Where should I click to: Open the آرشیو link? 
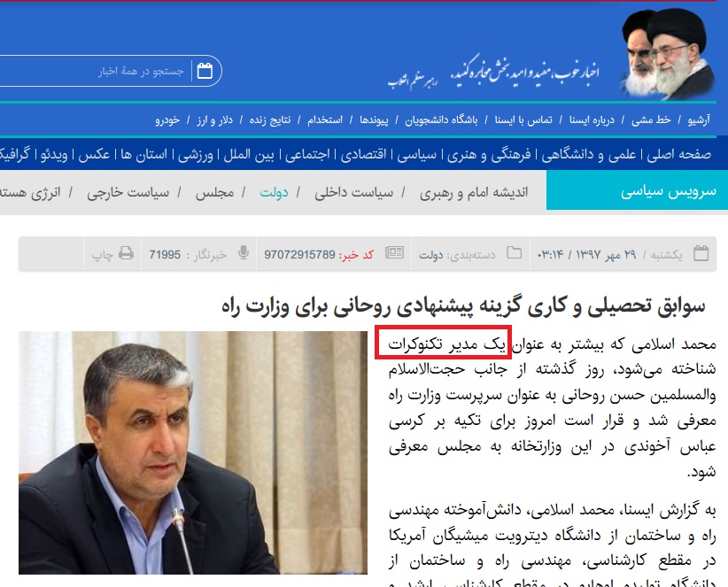pyautogui.click(x=699, y=120)
